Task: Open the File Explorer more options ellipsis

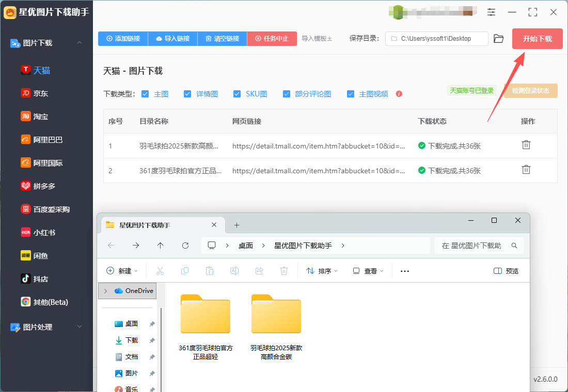Action: click(x=405, y=271)
